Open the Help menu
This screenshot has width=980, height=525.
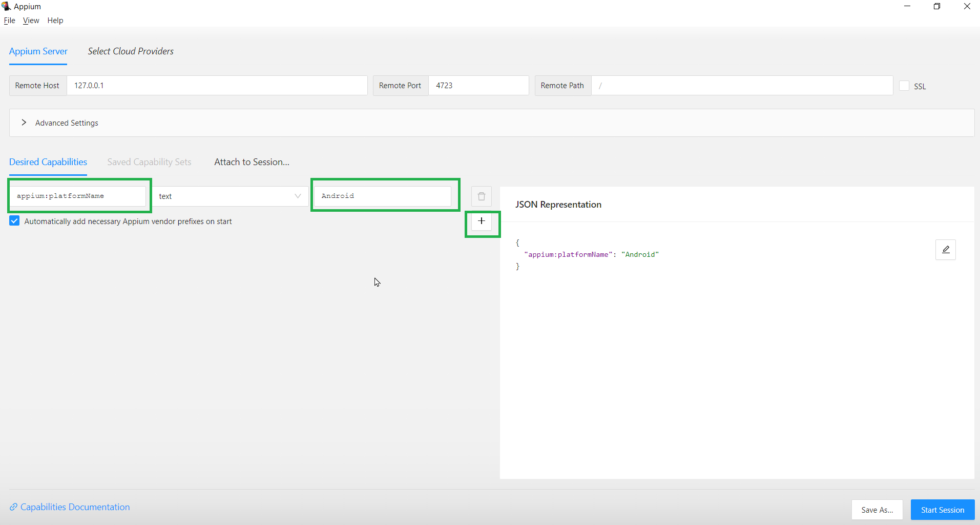[x=55, y=21]
